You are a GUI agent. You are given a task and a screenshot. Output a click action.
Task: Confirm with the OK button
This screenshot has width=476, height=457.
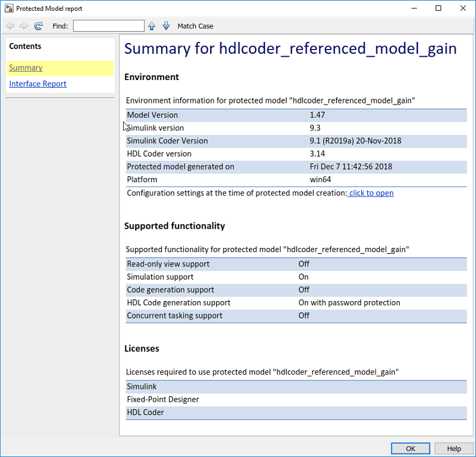pyautogui.click(x=410, y=449)
